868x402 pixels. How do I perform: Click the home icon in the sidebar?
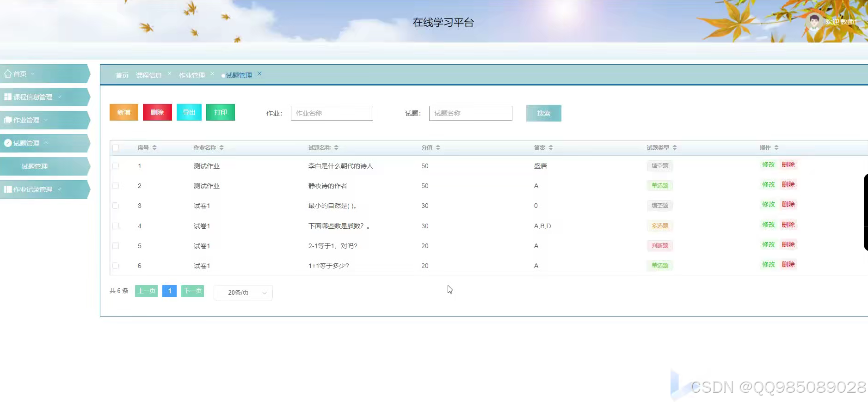pyautogui.click(x=8, y=74)
